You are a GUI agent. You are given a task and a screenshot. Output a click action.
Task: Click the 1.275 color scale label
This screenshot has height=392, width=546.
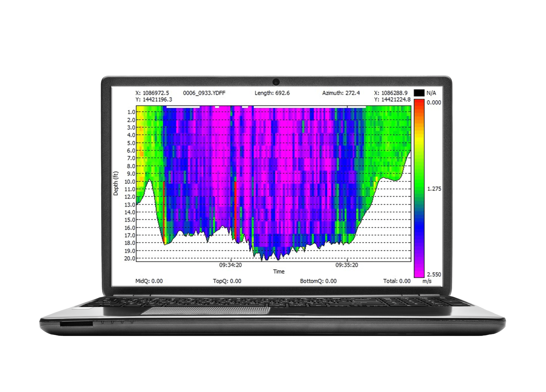(x=434, y=189)
